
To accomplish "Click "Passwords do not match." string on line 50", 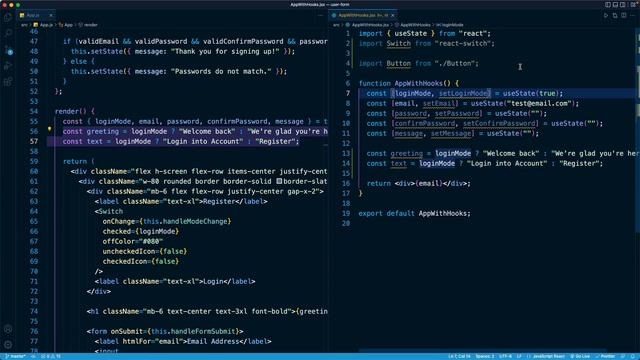I will point(221,71).
